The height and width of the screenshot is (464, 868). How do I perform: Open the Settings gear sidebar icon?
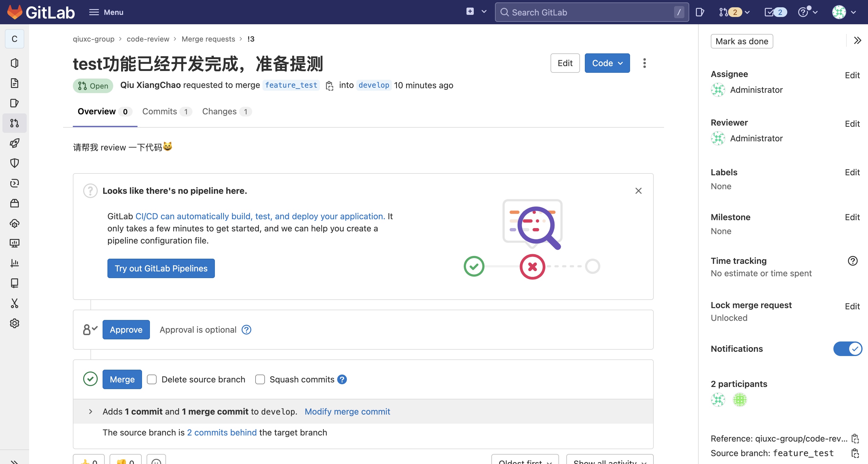coord(15,323)
